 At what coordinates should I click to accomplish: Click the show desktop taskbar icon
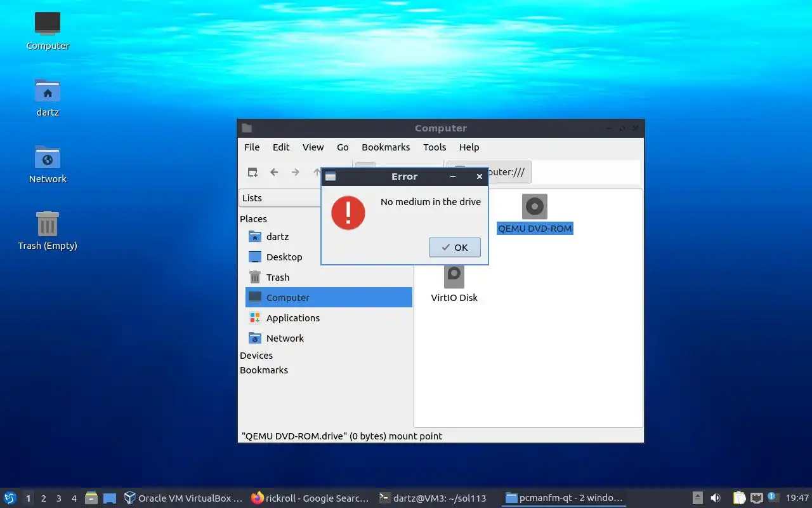(110, 498)
